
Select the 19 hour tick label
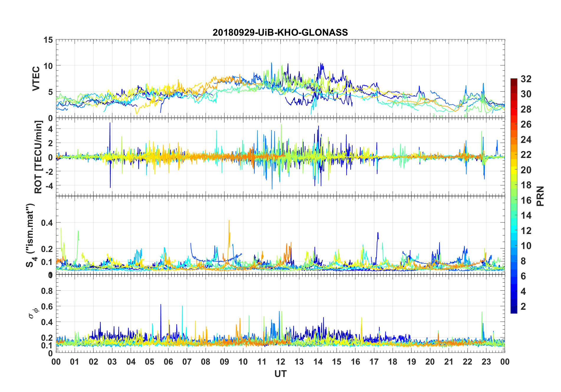pos(411,362)
